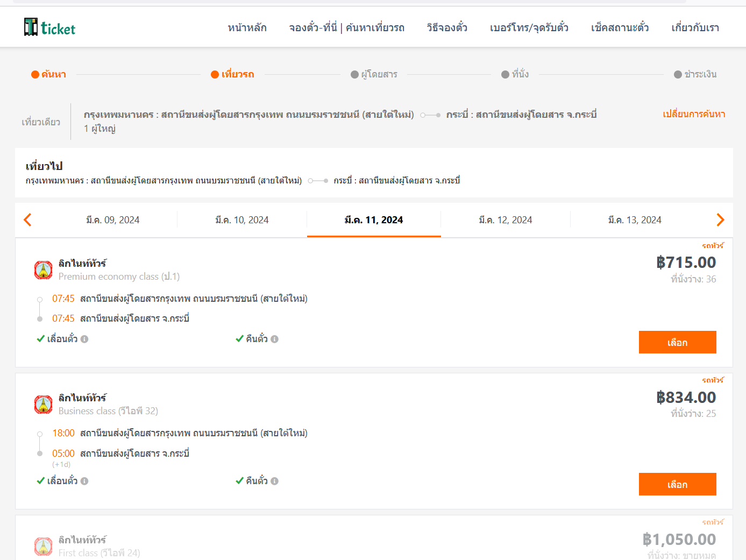Advance dates with right orange arrow
This screenshot has height=560, width=746.
pos(720,219)
